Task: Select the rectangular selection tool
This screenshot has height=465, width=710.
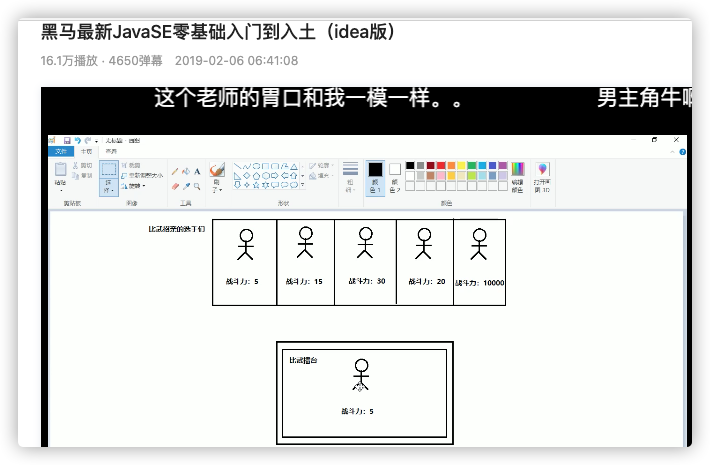Action: (109, 169)
